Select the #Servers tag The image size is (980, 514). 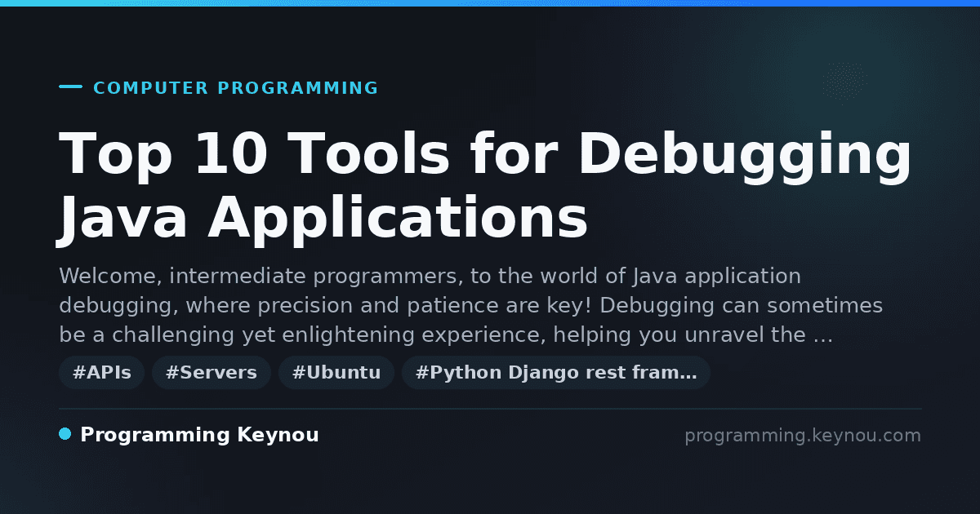pos(212,373)
